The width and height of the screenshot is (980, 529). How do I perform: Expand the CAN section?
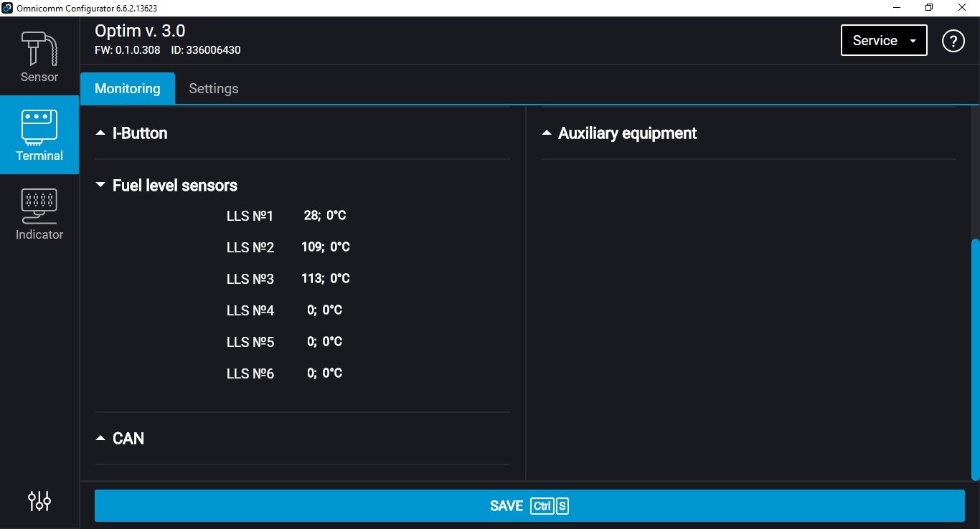pyautogui.click(x=121, y=439)
